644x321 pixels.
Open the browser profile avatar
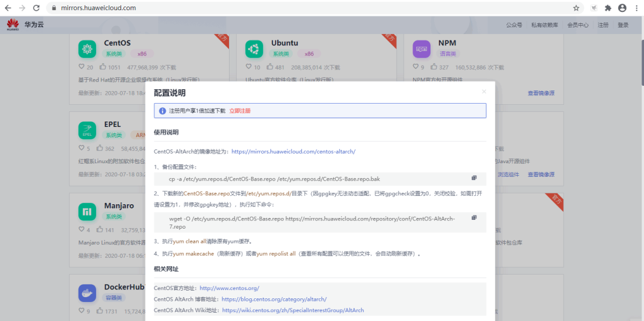(x=622, y=8)
